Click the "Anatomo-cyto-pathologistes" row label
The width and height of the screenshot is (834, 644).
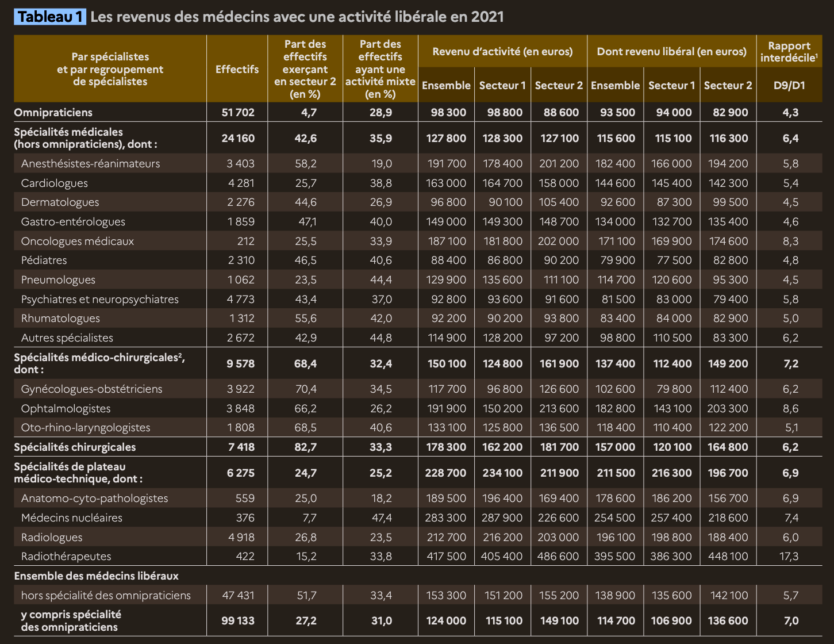coord(94,498)
